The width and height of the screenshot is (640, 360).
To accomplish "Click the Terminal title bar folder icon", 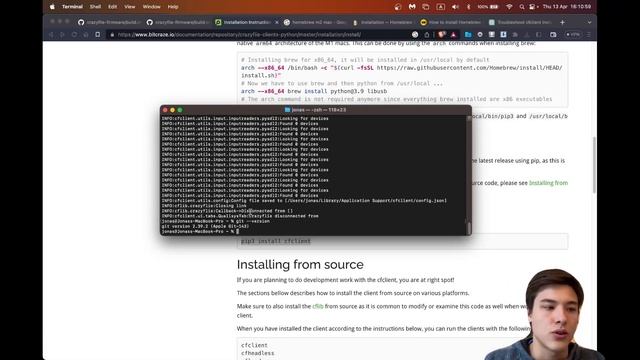I will [x=287, y=110].
